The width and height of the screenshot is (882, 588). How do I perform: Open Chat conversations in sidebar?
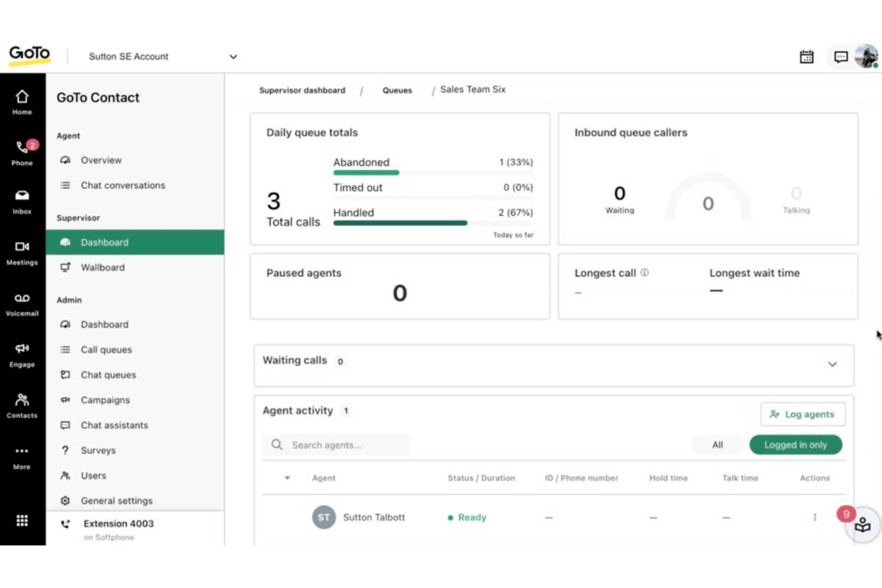pyautogui.click(x=135, y=185)
